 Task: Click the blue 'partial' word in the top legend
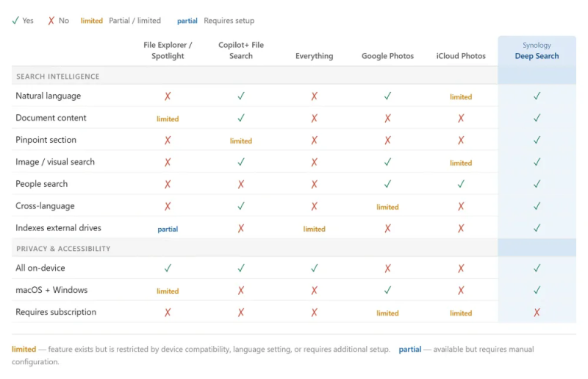click(x=187, y=21)
